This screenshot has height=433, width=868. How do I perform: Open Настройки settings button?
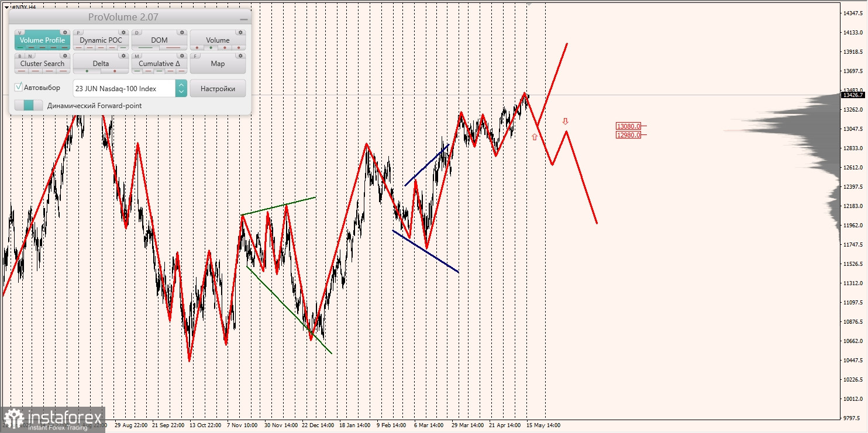click(x=218, y=88)
